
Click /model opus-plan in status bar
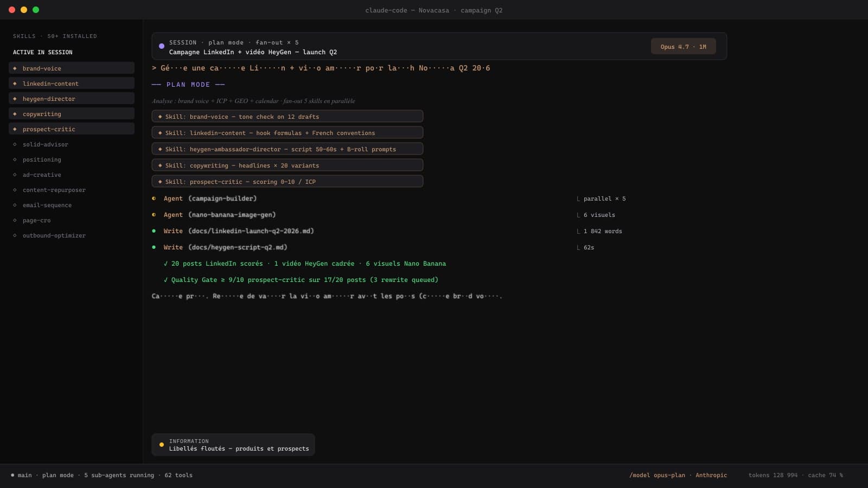click(x=657, y=475)
